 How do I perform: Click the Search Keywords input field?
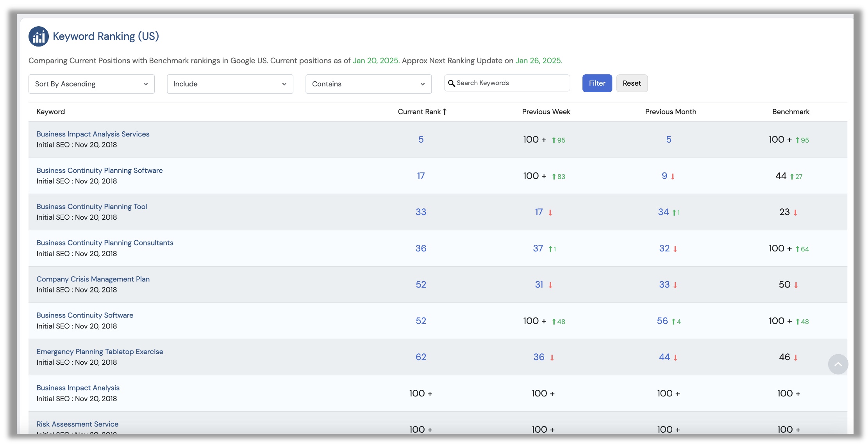pyautogui.click(x=507, y=83)
